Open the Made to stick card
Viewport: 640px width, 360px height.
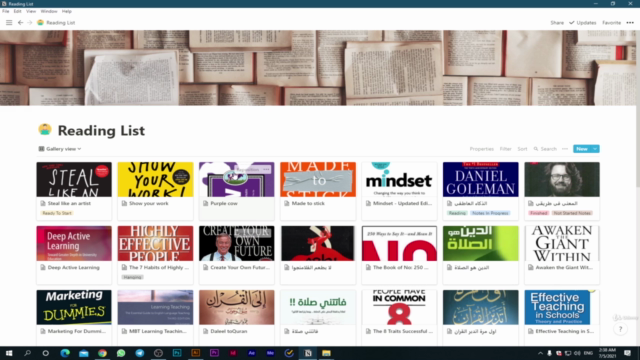[x=318, y=191]
